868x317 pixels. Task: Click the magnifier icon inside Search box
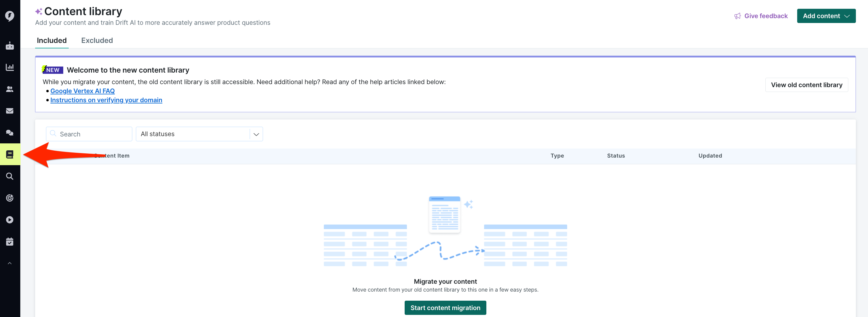[53, 133]
